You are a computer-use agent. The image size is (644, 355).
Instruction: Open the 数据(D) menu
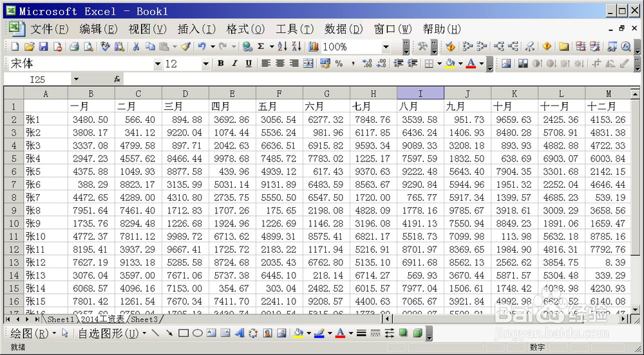[x=344, y=29]
